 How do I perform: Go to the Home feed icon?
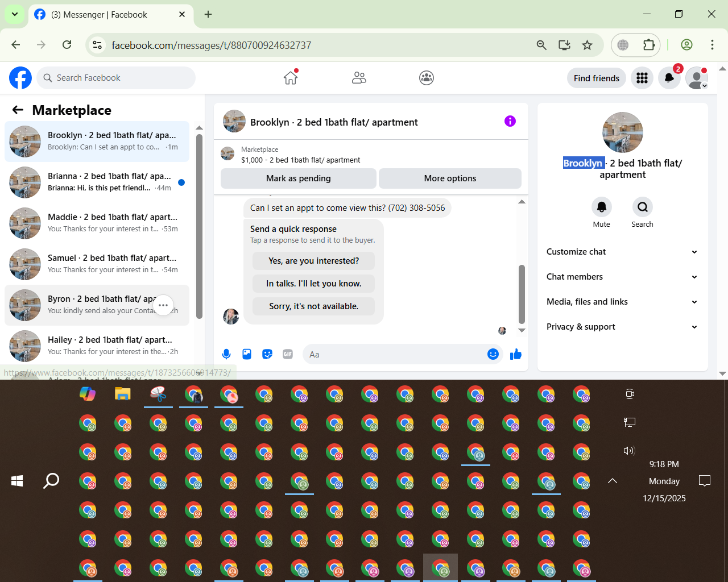(x=291, y=78)
